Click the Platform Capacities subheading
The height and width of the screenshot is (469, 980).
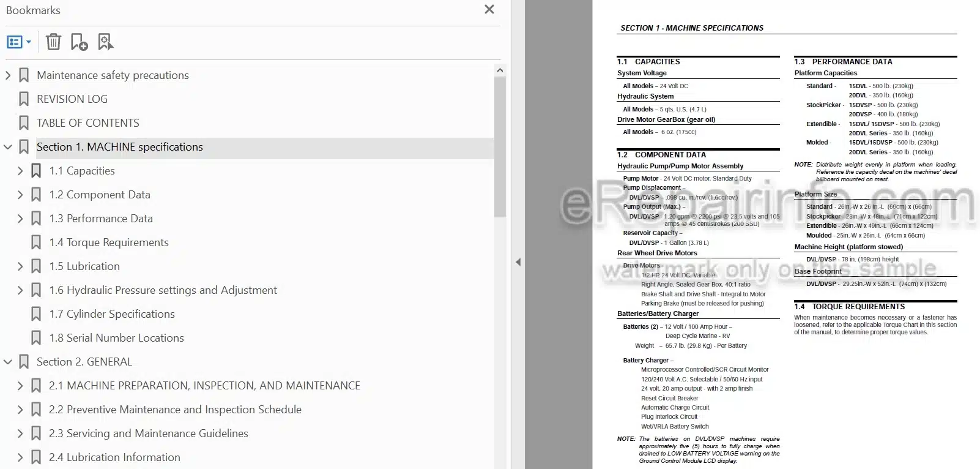coord(826,73)
